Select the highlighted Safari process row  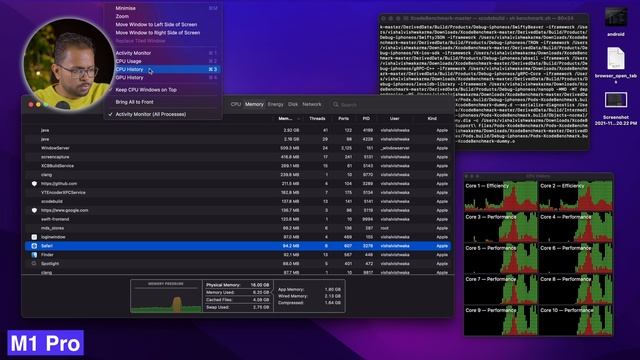click(238, 246)
